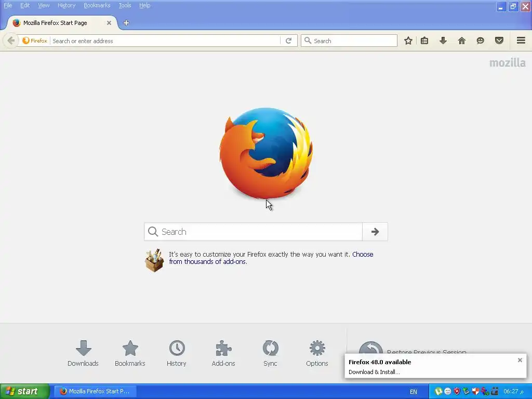This screenshot has width=532, height=399.
Task: Go back using the back arrow button
Action: [x=10, y=41]
